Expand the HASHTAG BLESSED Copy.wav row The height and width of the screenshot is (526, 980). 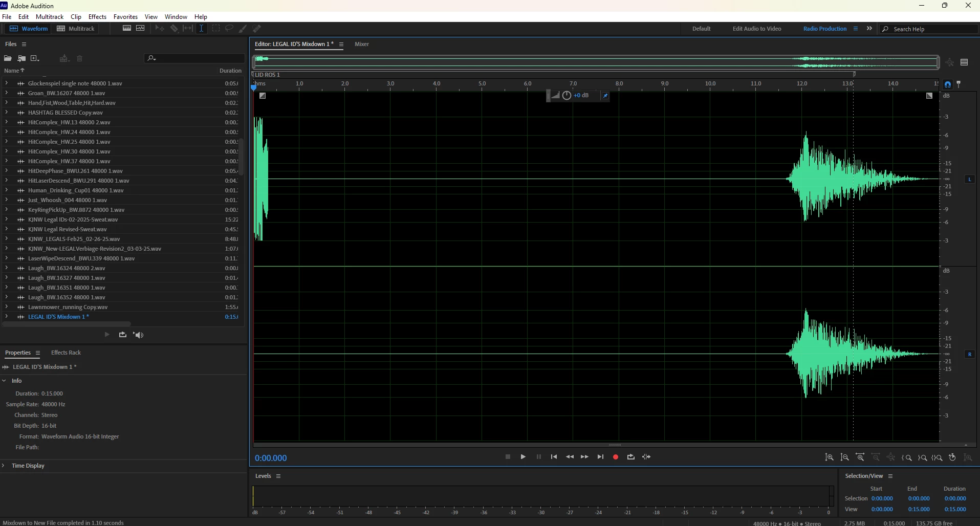[x=6, y=112]
